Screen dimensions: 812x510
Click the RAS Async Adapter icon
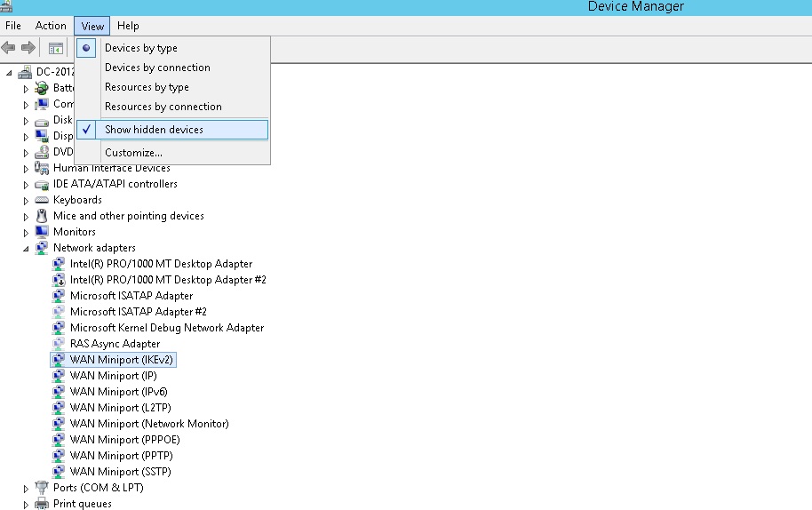click(59, 344)
